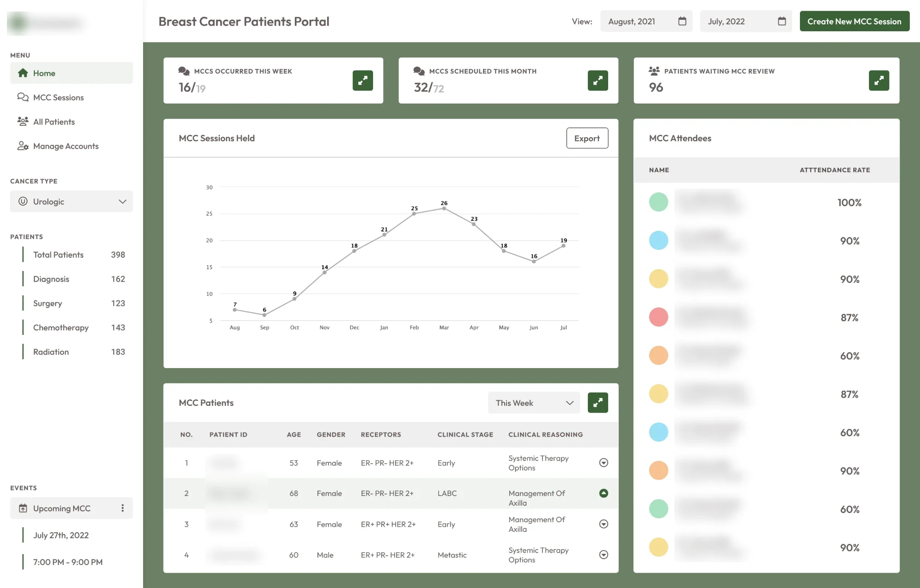Expand the MCCs Occurred This Week card

362,81
